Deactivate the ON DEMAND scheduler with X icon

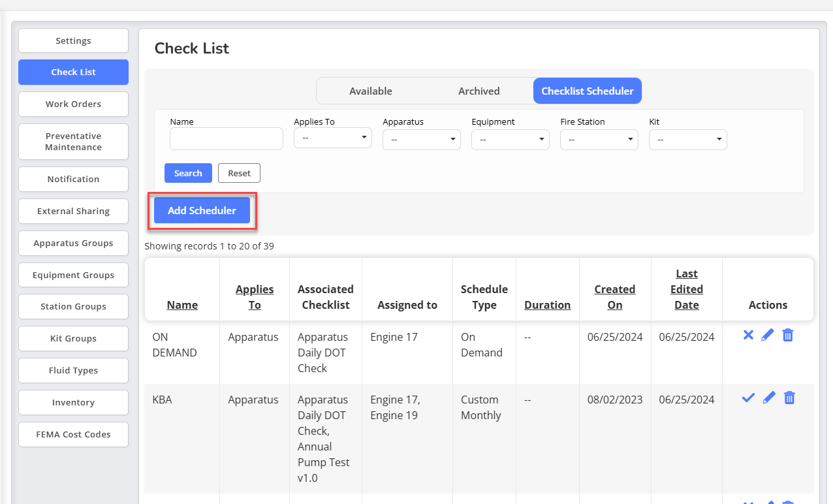click(x=748, y=335)
